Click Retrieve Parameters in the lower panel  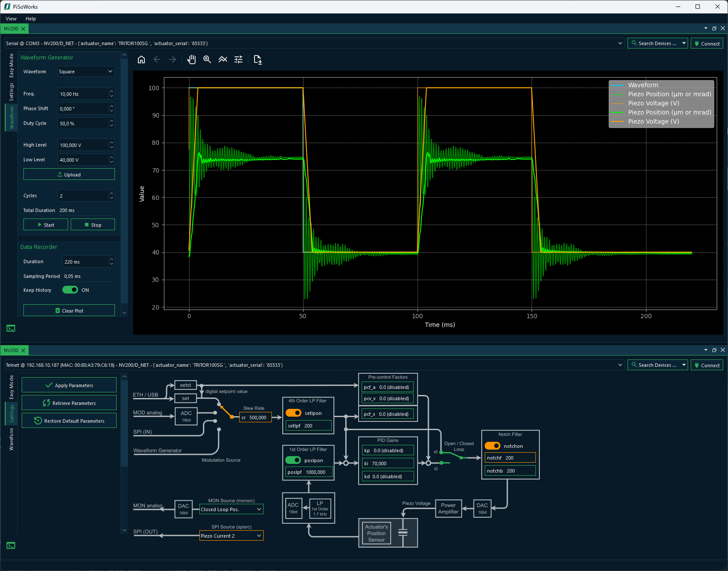pos(69,402)
